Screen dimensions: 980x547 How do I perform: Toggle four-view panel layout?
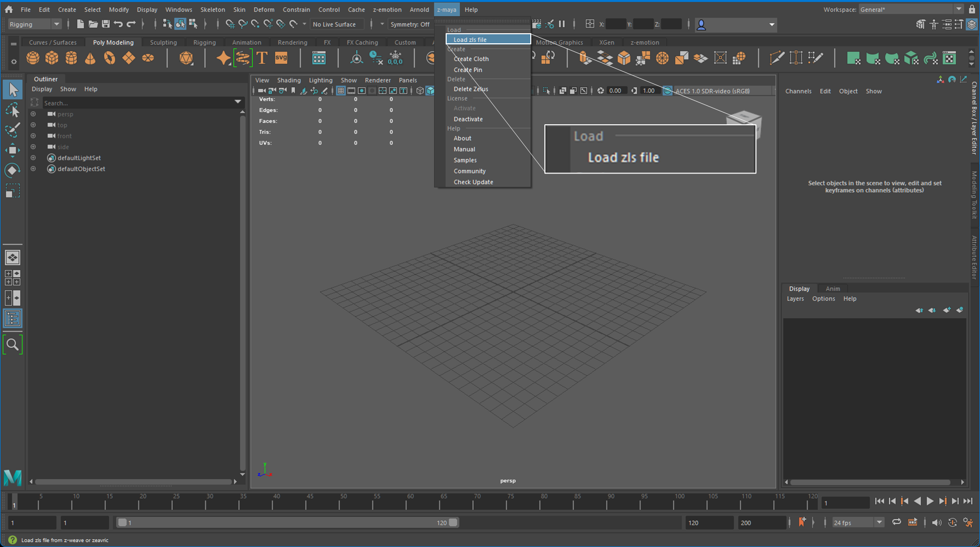[x=13, y=278]
